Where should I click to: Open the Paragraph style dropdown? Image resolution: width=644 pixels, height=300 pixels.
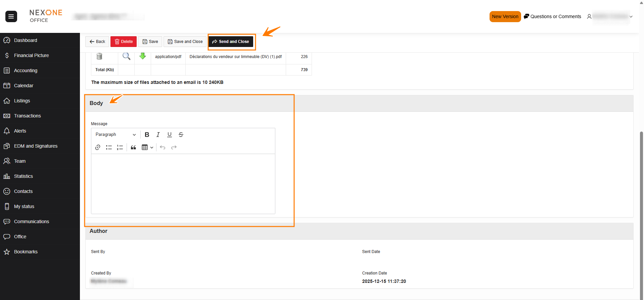[x=116, y=135]
